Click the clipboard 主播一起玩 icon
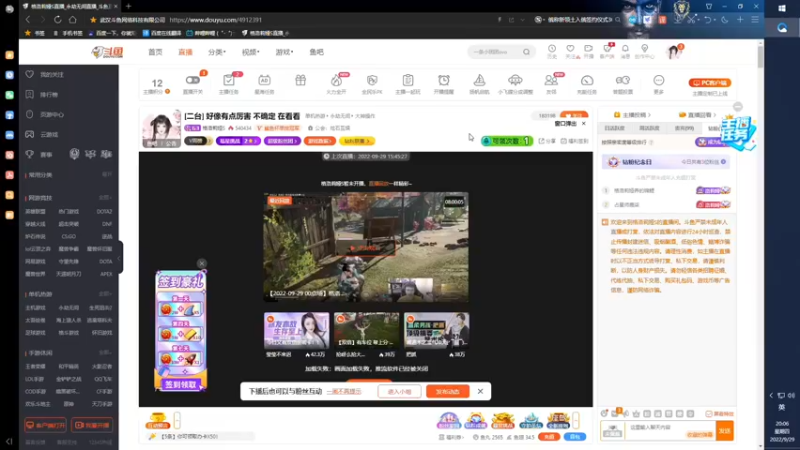The width and height of the screenshot is (800, 450). [x=408, y=80]
